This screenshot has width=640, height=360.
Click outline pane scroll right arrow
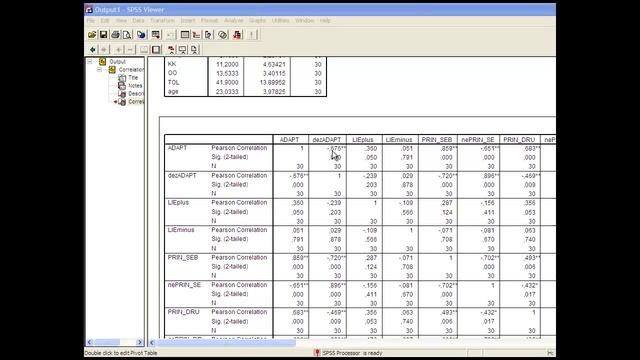pos(140,342)
